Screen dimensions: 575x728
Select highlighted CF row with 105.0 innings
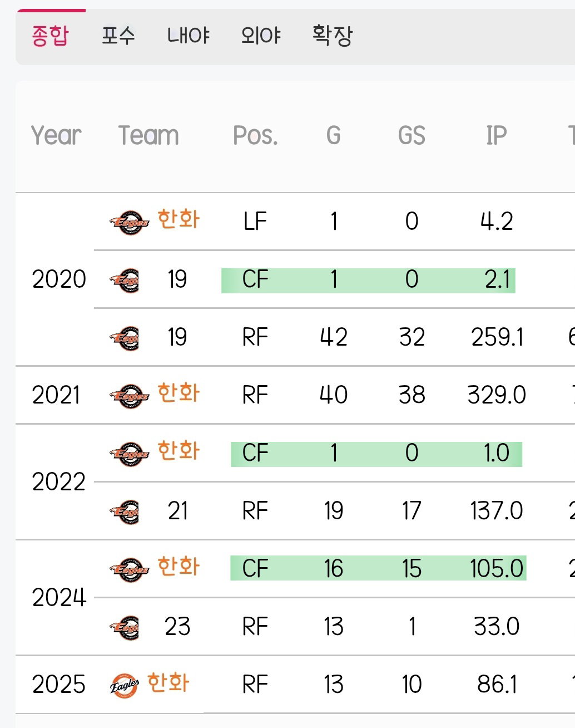tap(378, 568)
